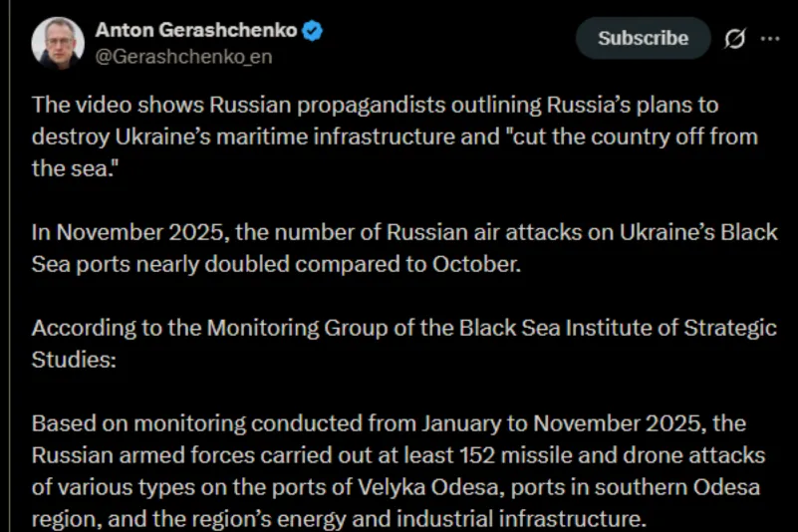This screenshot has height=532, width=798.
Task: Open the Anton Gerashchenko display name link
Action: [195, 31]
